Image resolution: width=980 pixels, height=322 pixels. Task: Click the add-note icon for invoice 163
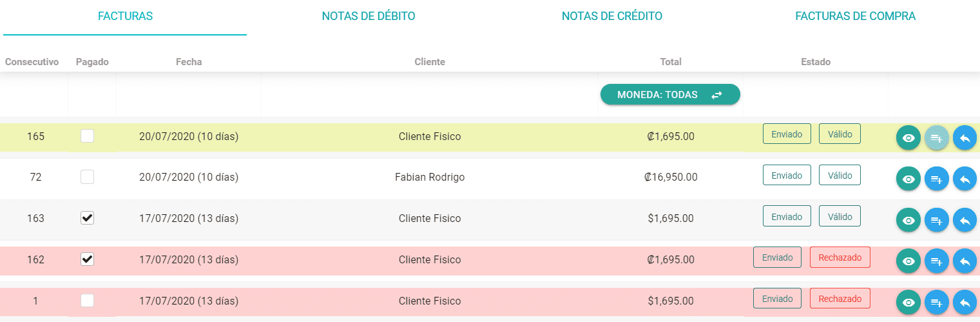(x=937, y=220)
